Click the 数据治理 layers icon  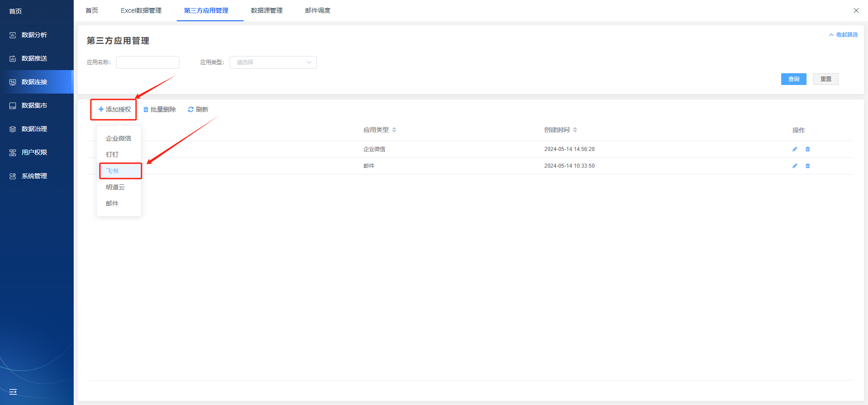(13, 129)
